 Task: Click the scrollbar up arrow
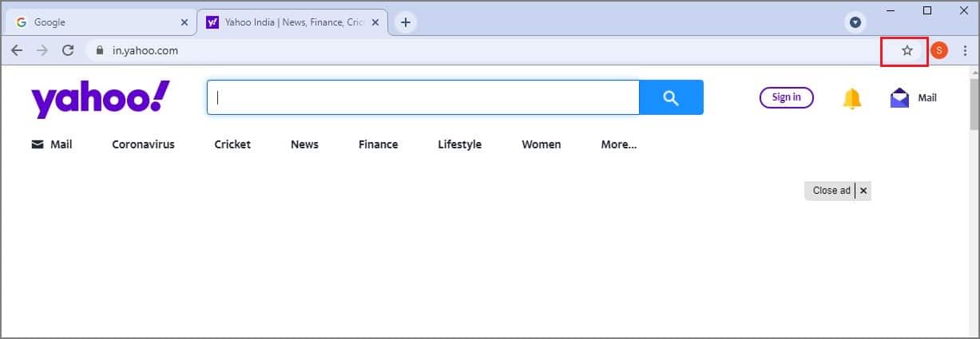[x=974, y=73]
